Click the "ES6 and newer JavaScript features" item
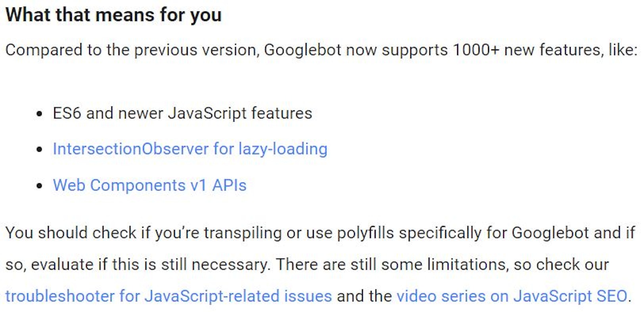The width and height of the screenshot is (644, 312). click(182, 113)
